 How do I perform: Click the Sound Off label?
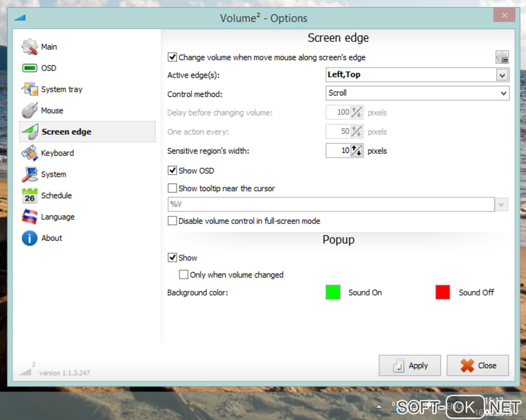click(476, 293)
